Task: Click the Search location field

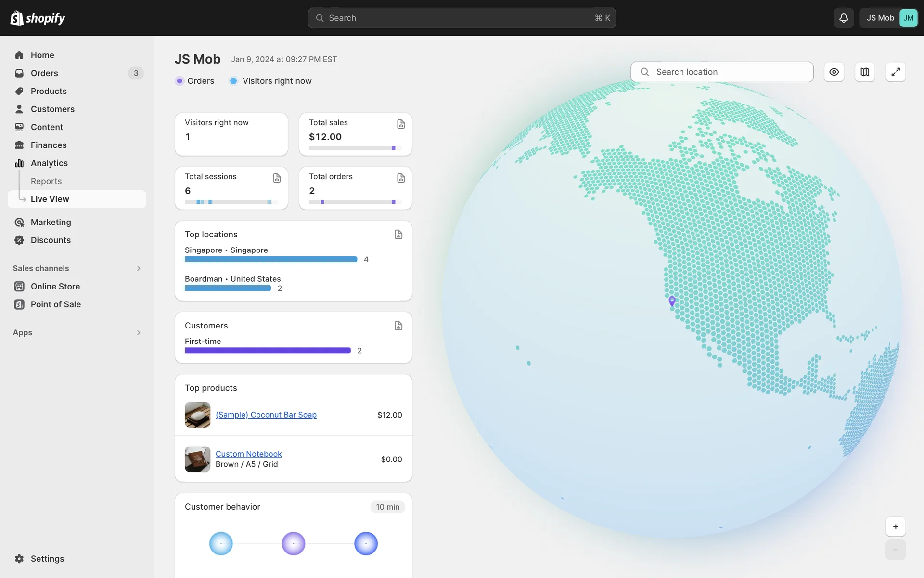Action: pyautogui.click(x=722, y=72)
